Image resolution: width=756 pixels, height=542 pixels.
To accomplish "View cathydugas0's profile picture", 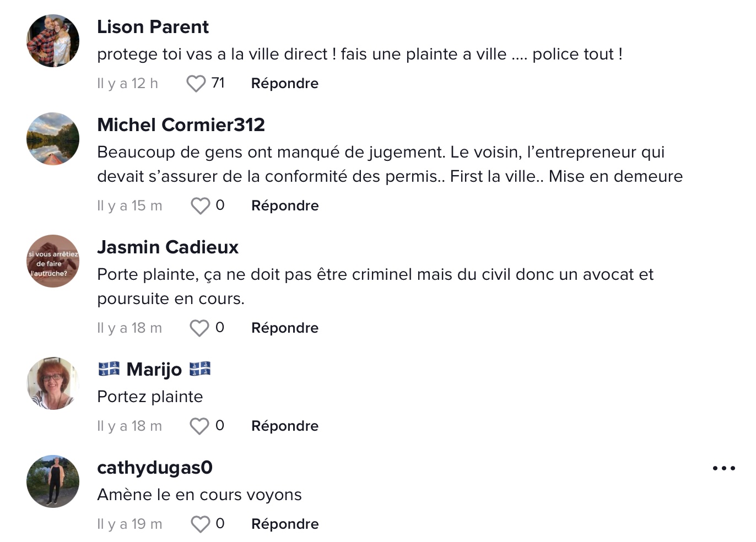I will 53,481.
